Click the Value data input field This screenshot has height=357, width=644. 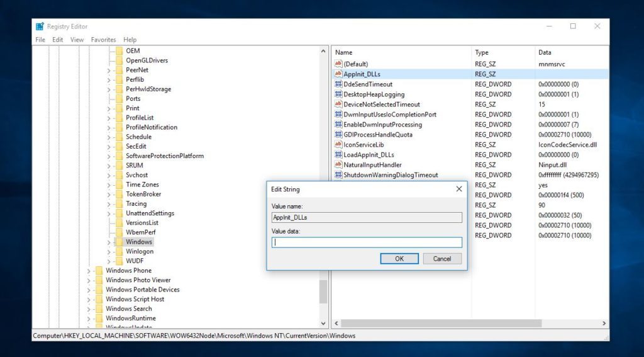(367, 242)
